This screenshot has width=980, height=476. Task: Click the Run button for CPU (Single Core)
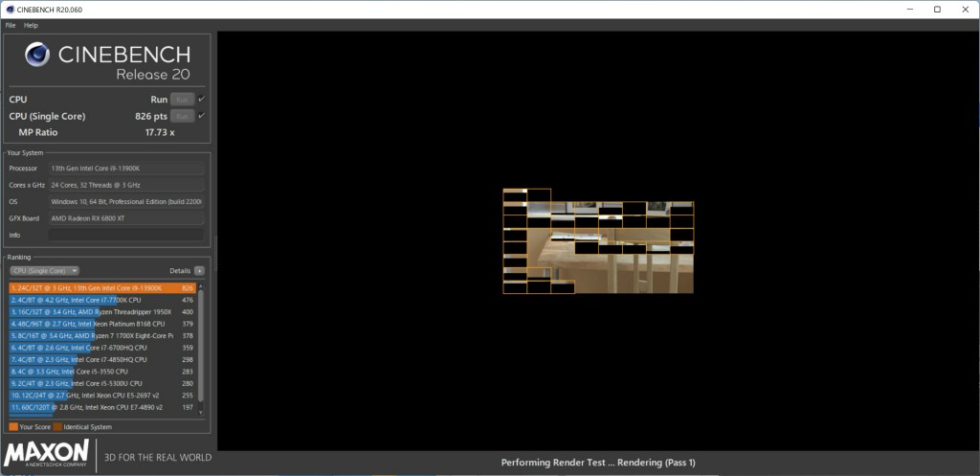(183, 116)
